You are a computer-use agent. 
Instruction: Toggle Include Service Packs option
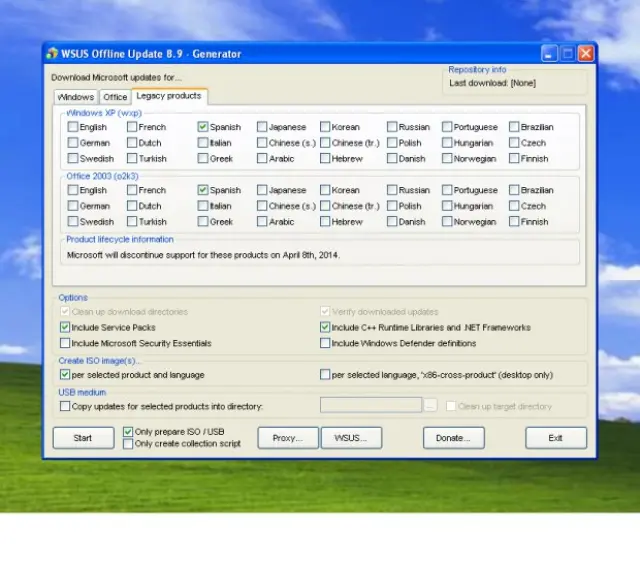click(x=65, y=327)
